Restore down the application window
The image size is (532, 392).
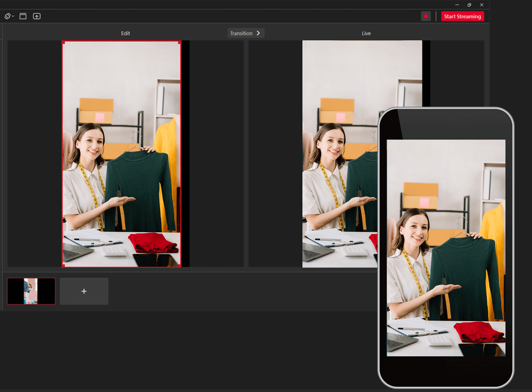(x=469, y=5)
